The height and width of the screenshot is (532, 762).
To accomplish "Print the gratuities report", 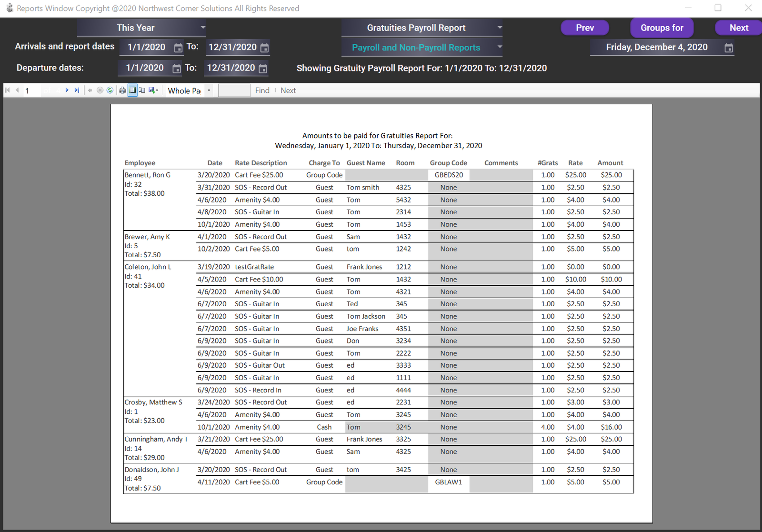I will coord(122,90).
